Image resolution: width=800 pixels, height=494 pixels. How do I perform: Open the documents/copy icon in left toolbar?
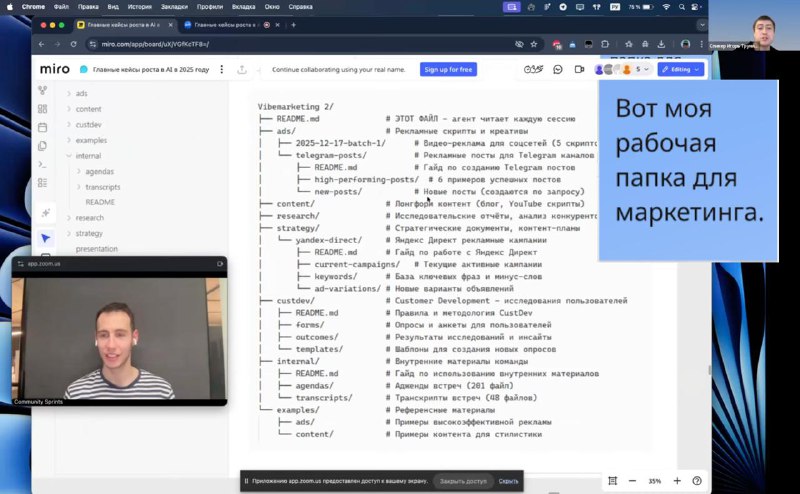pyautogui.click(x=43, y=146)
